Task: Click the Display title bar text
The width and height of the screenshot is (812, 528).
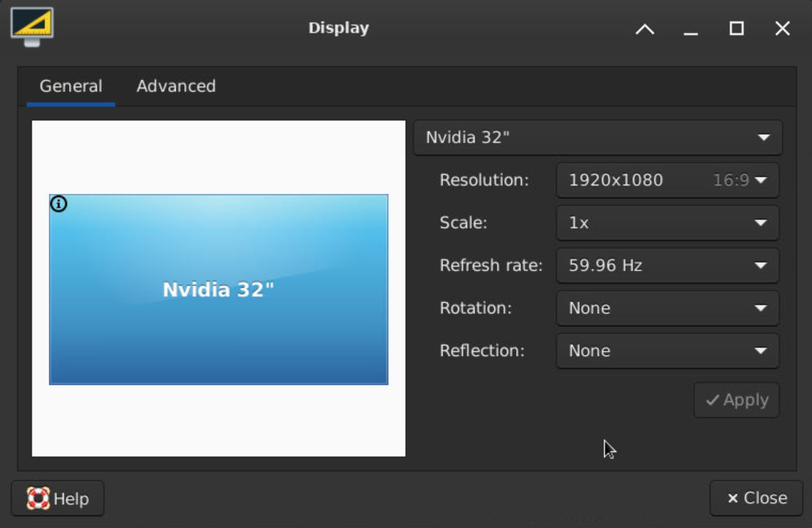Action: pyautogui.click(x=338, y=28)
